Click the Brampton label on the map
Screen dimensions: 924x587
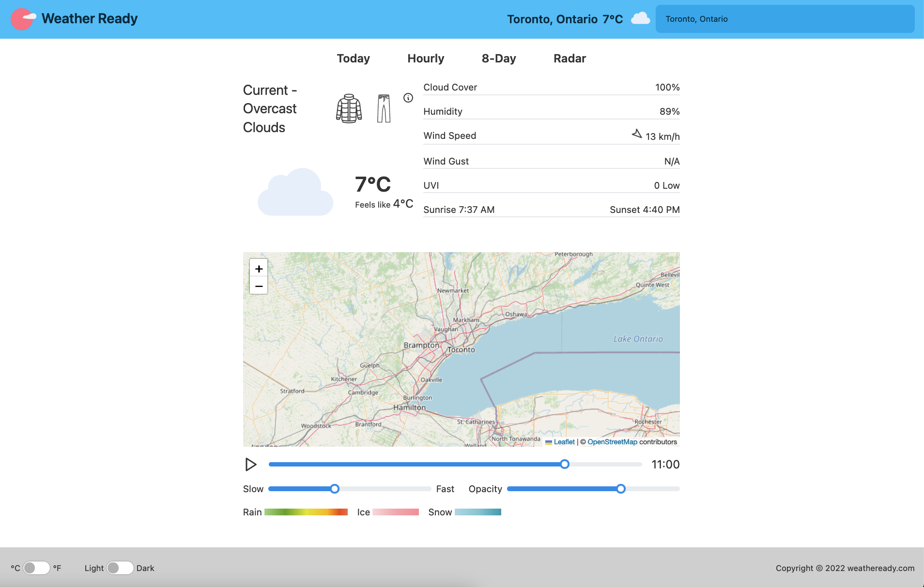[x=421, y=345]
